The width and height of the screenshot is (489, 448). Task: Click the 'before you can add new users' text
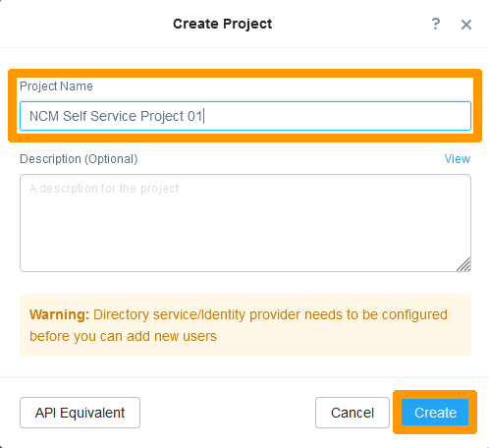(x=123, y=336)
